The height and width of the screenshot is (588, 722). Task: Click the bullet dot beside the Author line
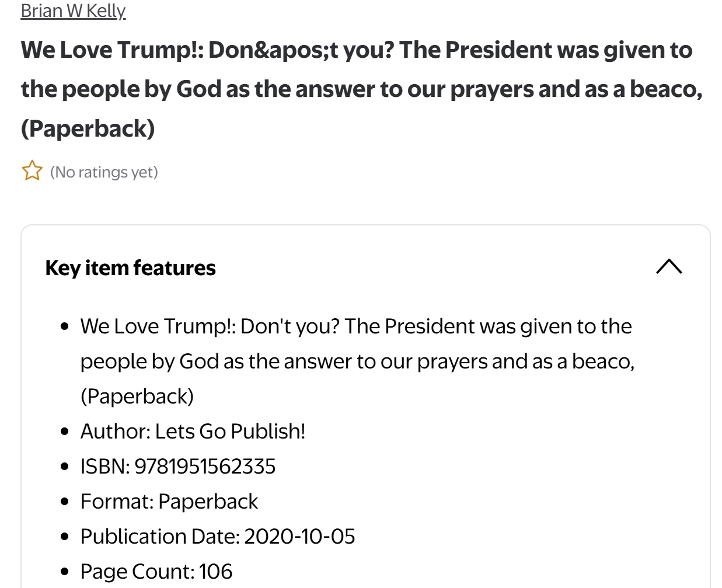point(65,432)
